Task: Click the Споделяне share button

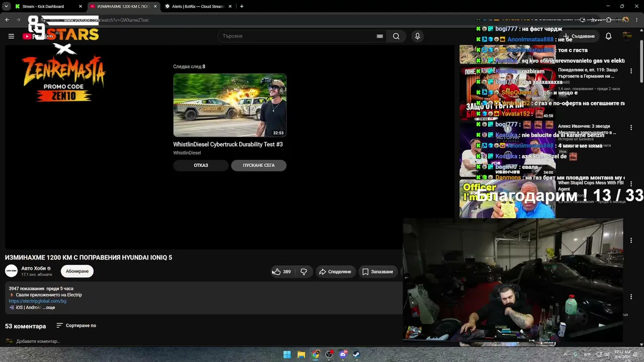Action: pyautogui.click(x=335, y=271)
